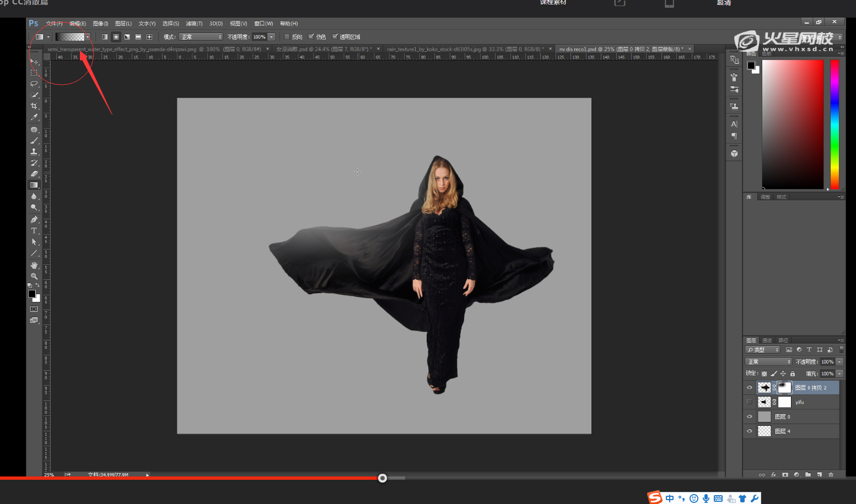Hide the 图层 4 layer
Screen dimensions: 856x504
pos(749,431)
